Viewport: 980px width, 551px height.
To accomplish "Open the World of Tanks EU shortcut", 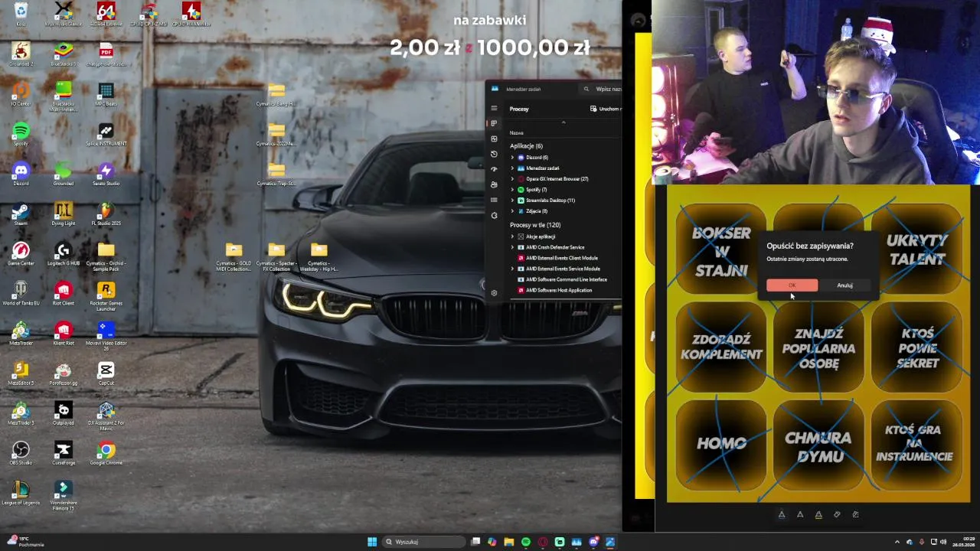I will pyautogui.click(x=21, y=292).
